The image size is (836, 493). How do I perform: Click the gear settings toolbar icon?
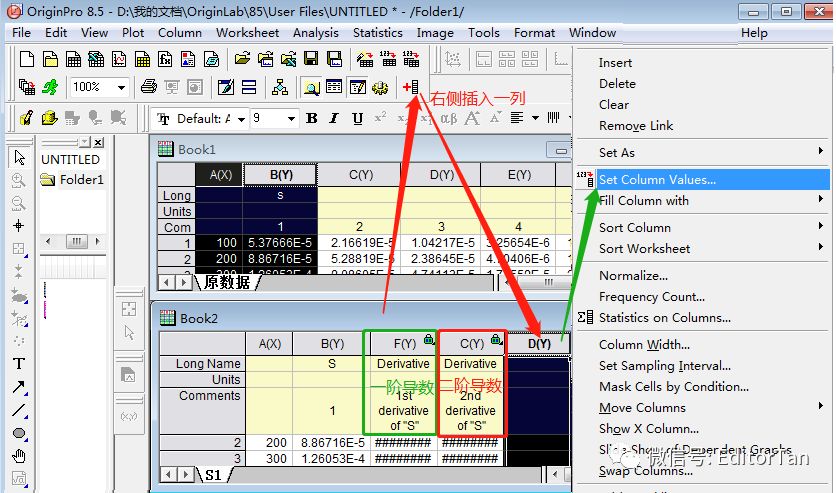(380, 87)
